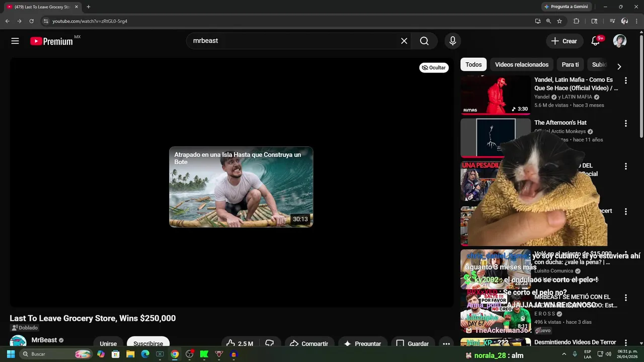The image size is (644, 362).
Task: Open Desmintiendo Videos De Terror video
Action: click(x=575, y=342)
